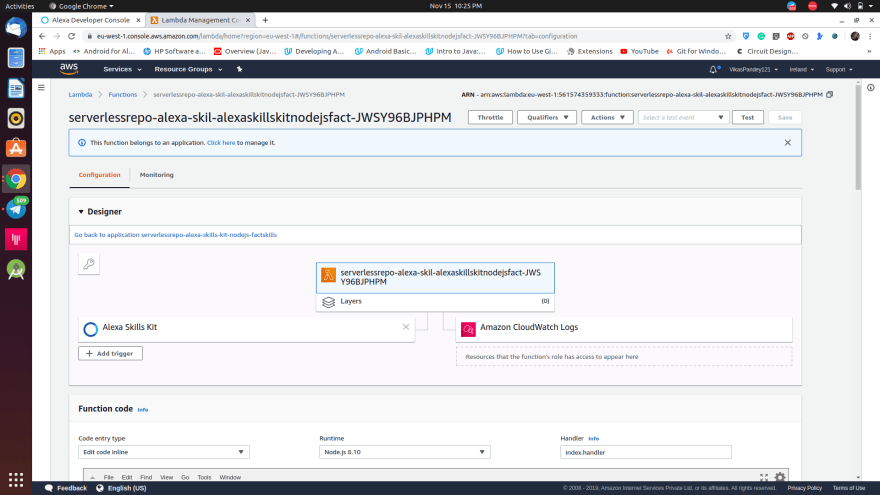Image resolution: width=880 pixels, height=495 pixels.
Task: Follow the Click here manage link
Action: pyautogui.click(x=221, y=143)
